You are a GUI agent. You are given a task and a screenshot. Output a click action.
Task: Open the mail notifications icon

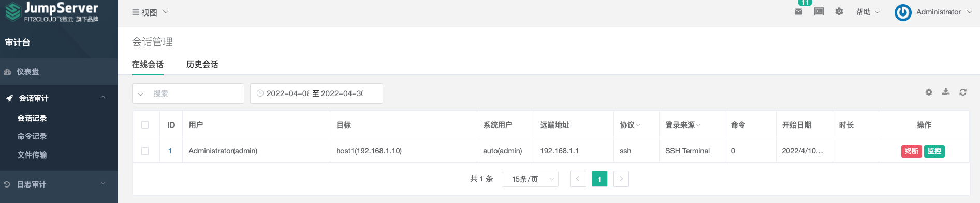click(798, 12)
